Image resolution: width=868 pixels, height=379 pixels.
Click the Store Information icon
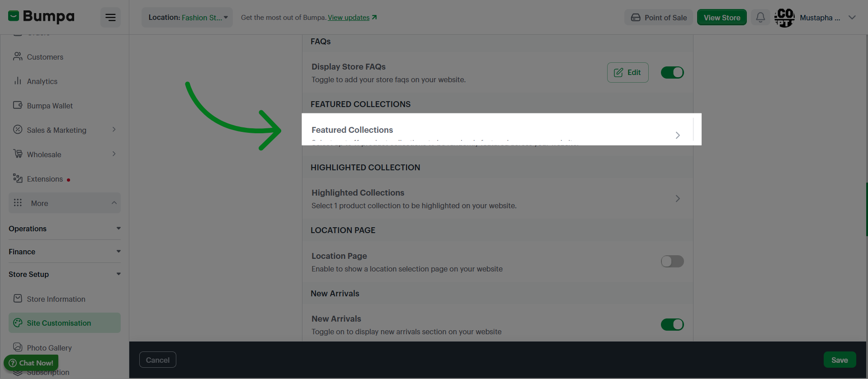[18, 299]
